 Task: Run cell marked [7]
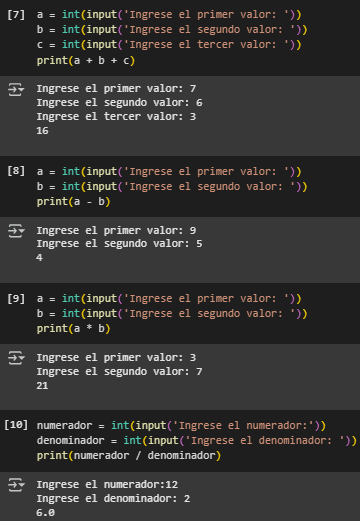(x=16, y=15)
